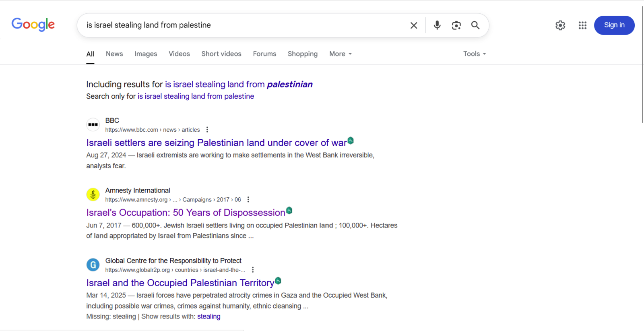Click the 'Amnesty International' source name
The width and height of the screenshot is (644, 331).
(138, 190)
